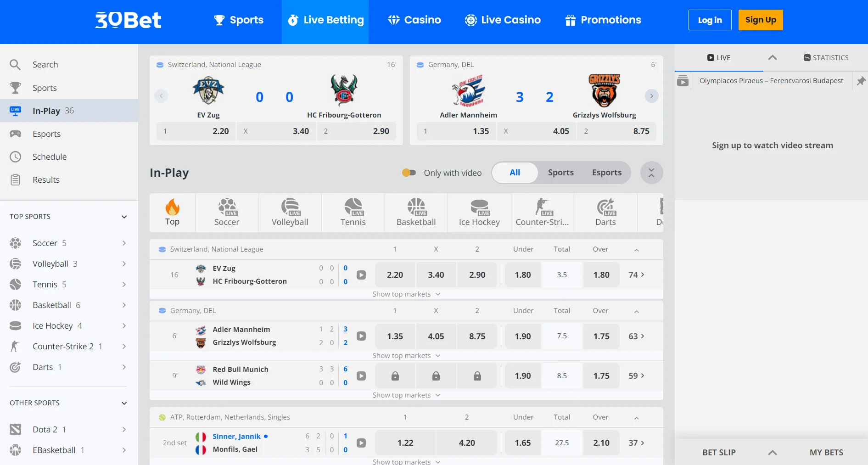Image resolution: width=868 pixels, height=465 pixels.
Task: Collapse the ATP Rotterdam Singles group
Action: point(637,418)
